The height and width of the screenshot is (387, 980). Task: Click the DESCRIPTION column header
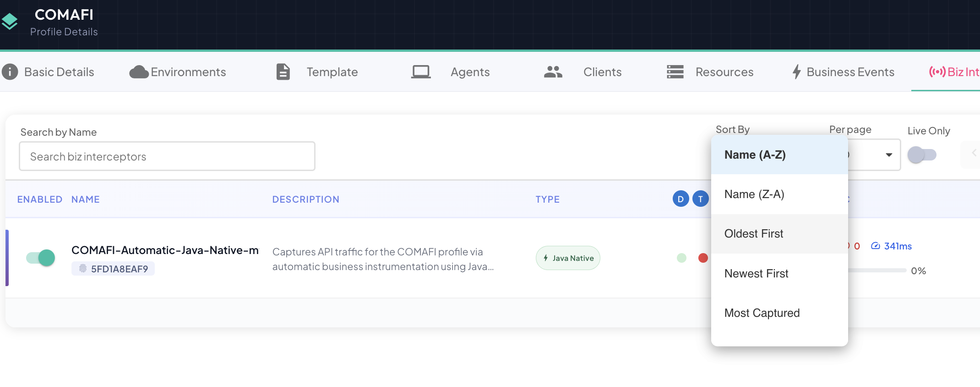(306, 199)
